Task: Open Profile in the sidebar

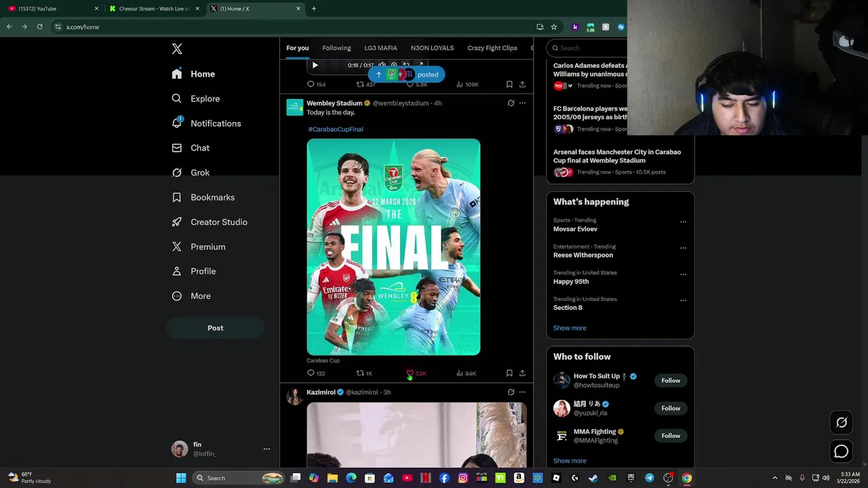Action: [x=194, y=271]
